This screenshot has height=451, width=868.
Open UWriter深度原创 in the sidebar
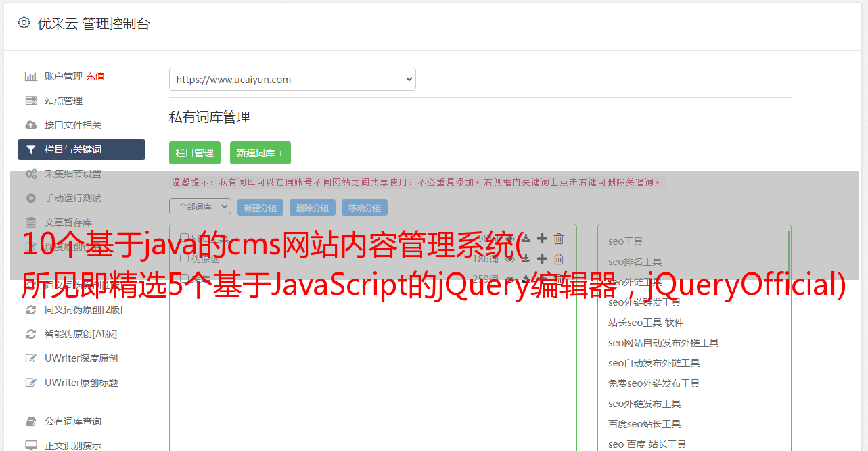pyautogui.click(x=81, y=358)
